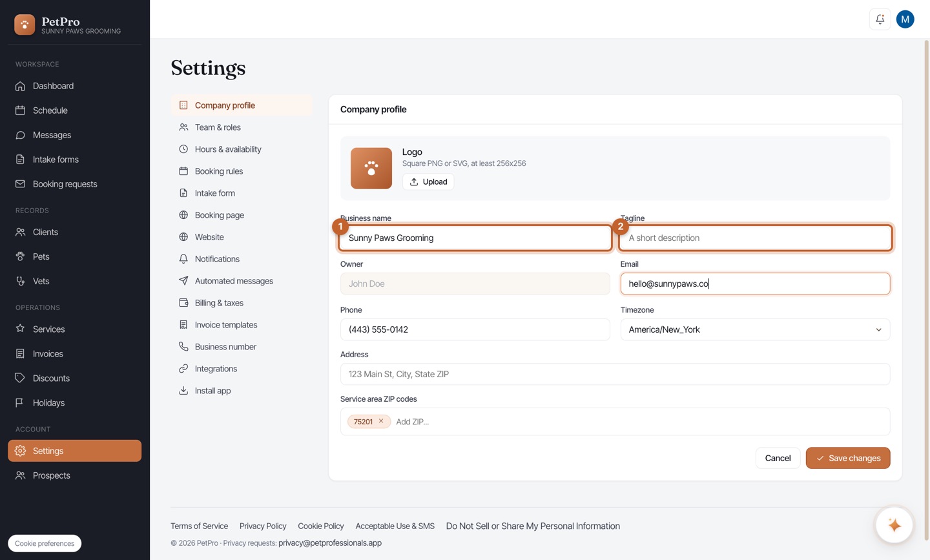Click the Tagline input field

[x=755, y=238]
